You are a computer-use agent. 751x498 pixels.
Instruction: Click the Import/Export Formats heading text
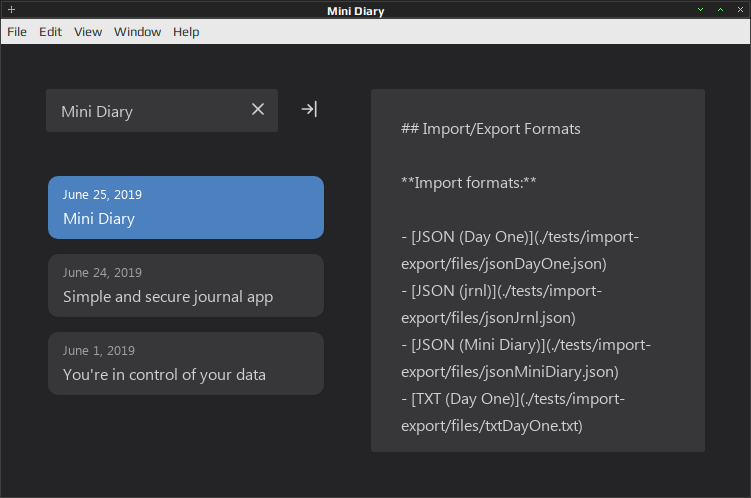(x=490, y=129)
